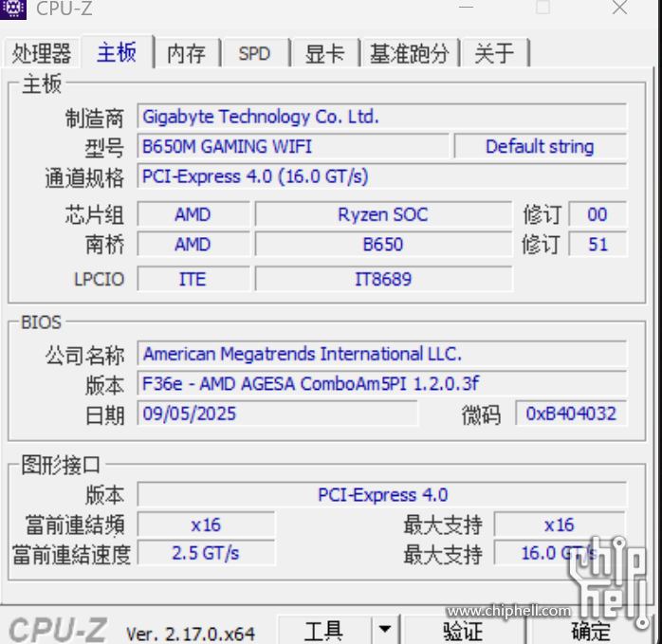
Task: Open the SPD tab
Action: pyautogui.click(x=254, y=53)
